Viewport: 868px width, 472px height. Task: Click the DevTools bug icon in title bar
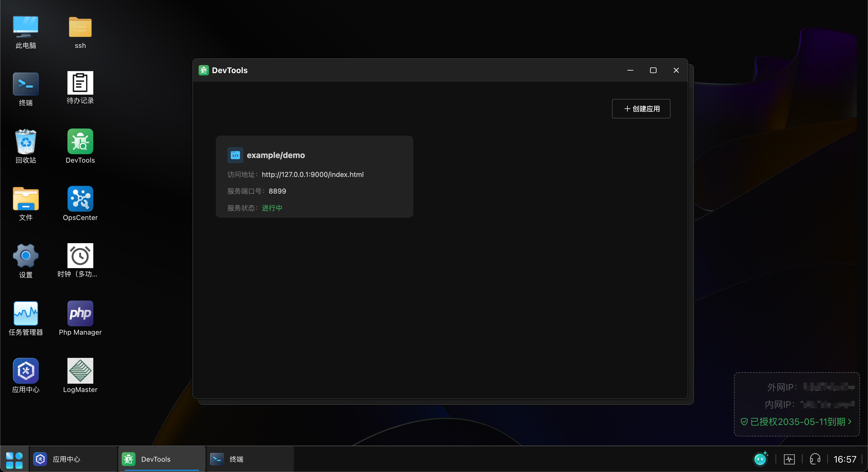point(204,70)
